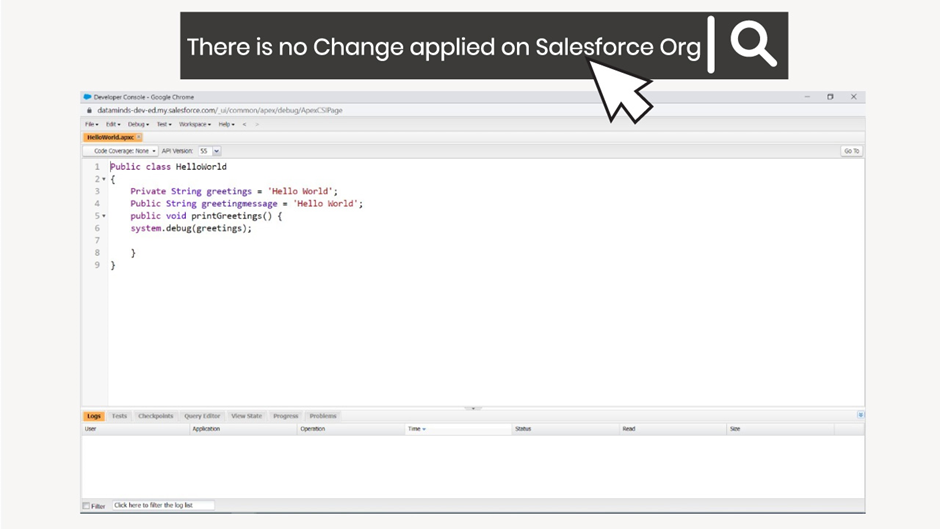The height and width of the screenshot is (529, 940).
Task: Click the lock icon in the address bar
Action: click(89, 110)
